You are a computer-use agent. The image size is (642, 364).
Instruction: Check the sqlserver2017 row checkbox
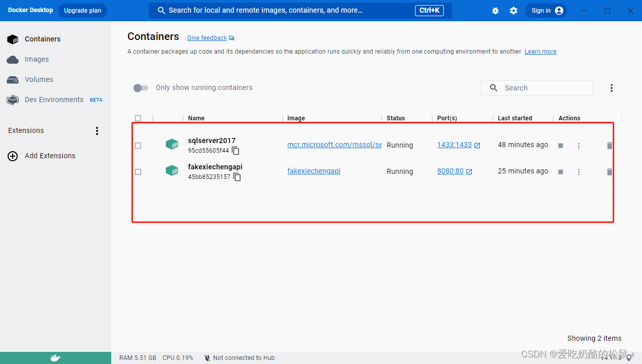(138, 146)
